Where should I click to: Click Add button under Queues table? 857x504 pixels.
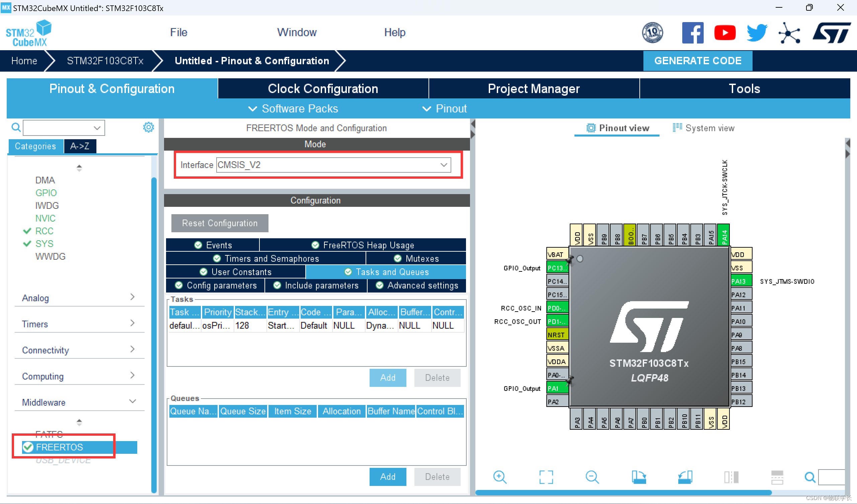coord(387,477)
